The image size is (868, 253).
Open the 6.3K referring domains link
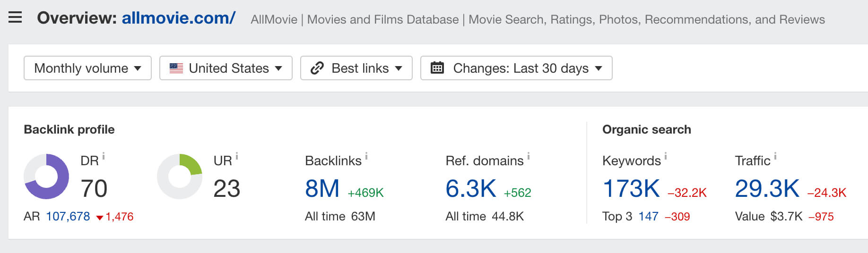click(x=470, y=189)
